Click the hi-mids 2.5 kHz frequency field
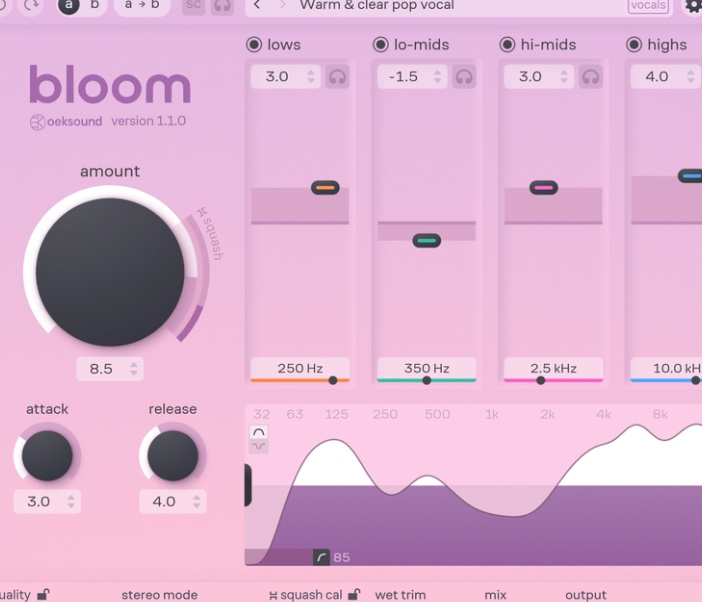702x602 pixels. [x=553, y=368]
